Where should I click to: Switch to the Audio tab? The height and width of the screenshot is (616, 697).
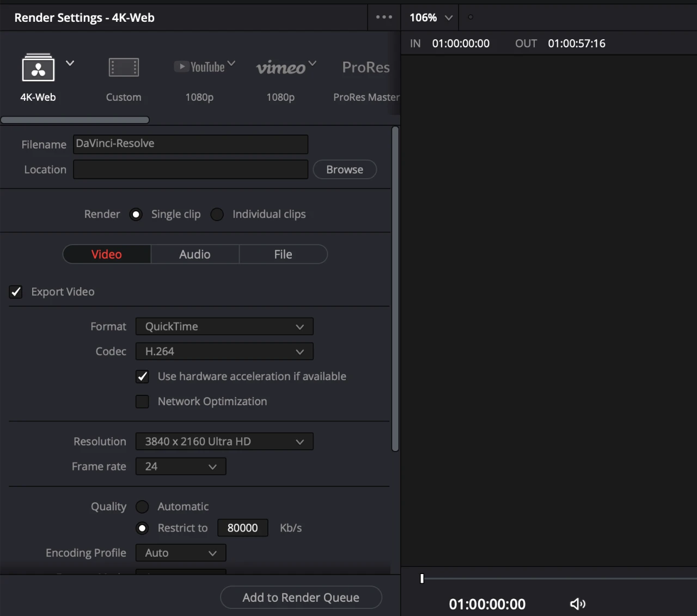tap(194, 254)
